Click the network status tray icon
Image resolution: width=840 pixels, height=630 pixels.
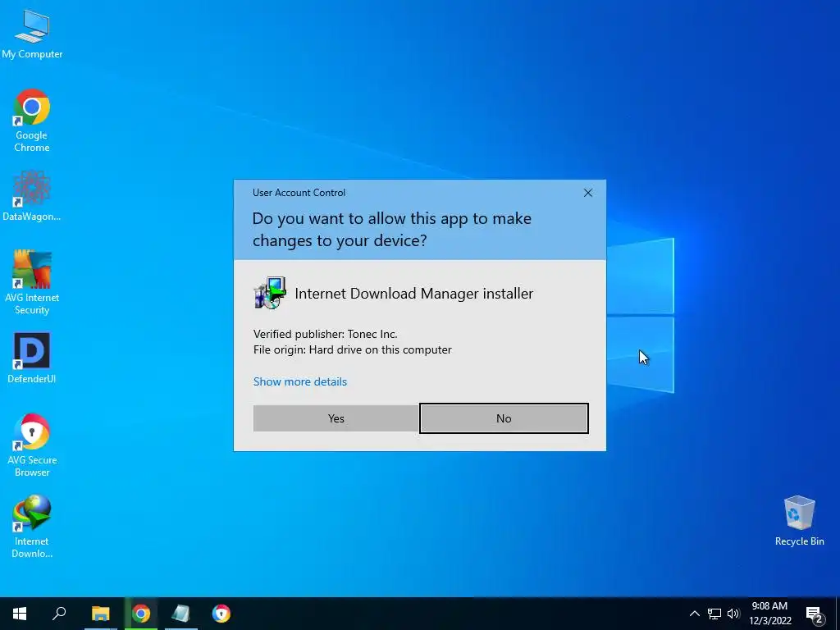714,614
